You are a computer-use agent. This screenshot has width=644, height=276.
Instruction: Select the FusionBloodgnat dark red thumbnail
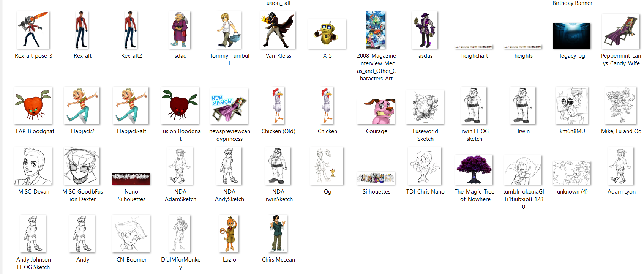pyautogui.click(x=180, y=106)
